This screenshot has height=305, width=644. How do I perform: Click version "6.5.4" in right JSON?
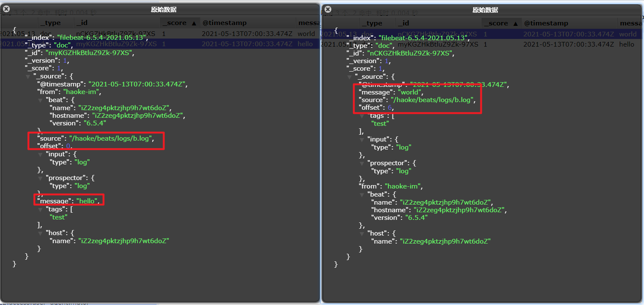[417, 217]
